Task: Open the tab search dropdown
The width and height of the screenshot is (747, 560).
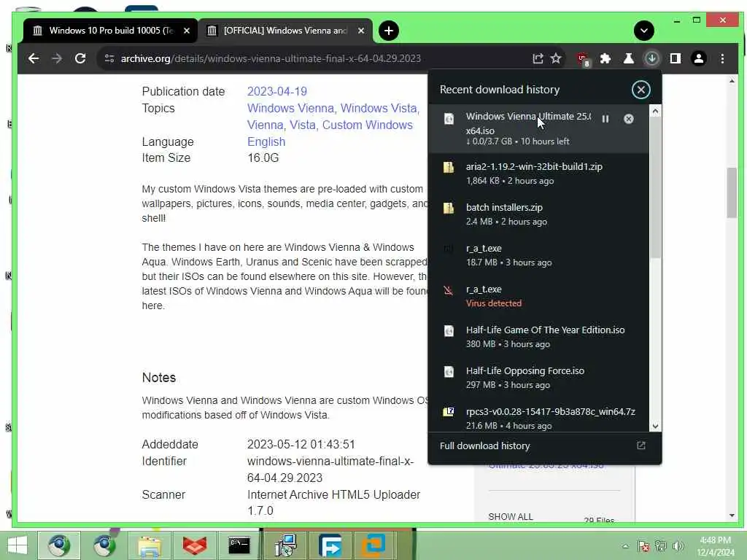Action: click(643, 31)
